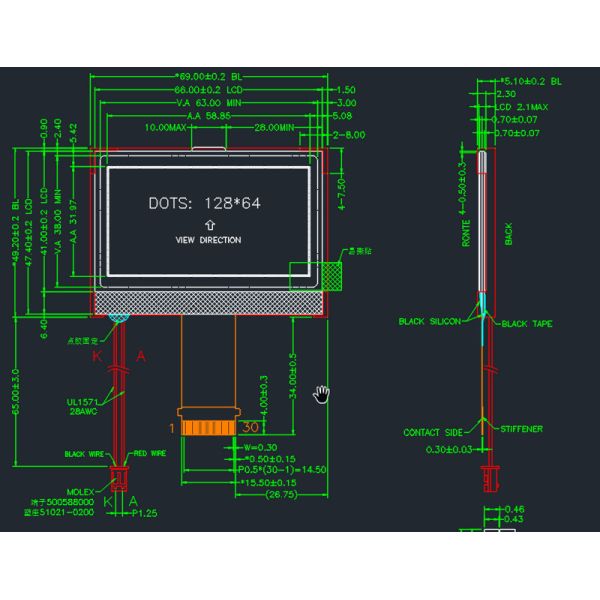The height and width of the screenshot is (600, 600).
Task: Click the BLACK SILICON callout text
Action: click(x=429, y=322)
